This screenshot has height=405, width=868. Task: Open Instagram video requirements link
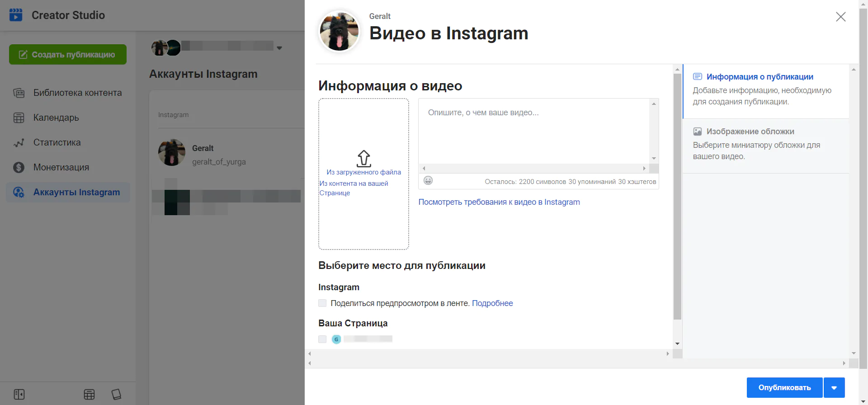(x=499, y=202)
